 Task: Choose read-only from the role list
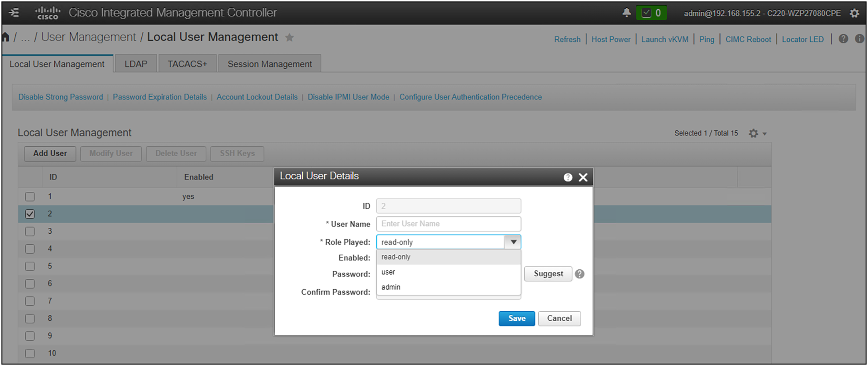448,257
